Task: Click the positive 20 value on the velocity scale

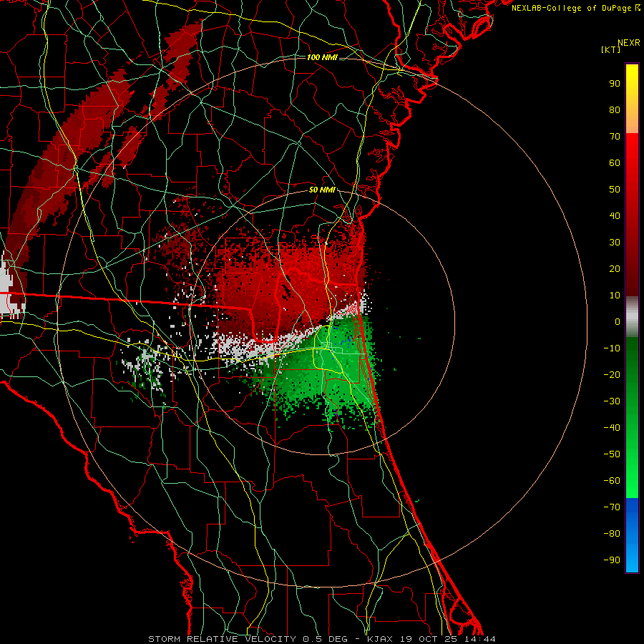Action: coord(615,269)
